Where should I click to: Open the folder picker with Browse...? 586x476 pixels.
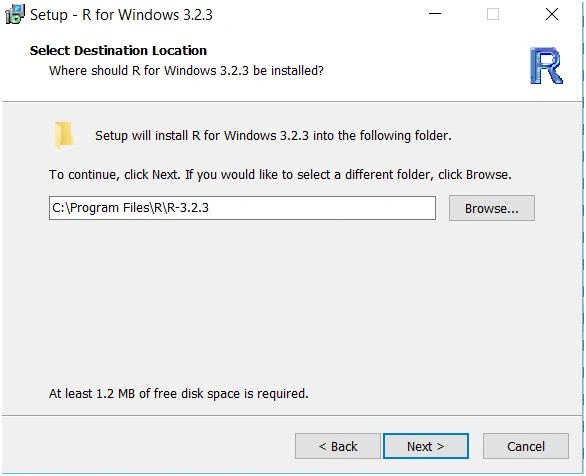[x=491, y=208]
